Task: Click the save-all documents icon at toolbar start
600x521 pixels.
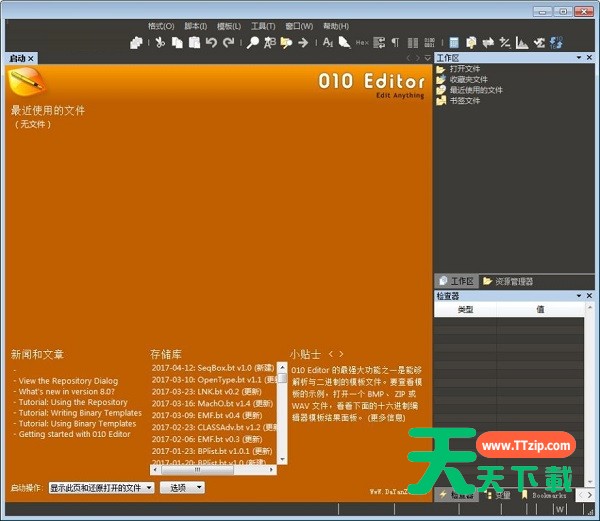Action: coord(136,42)
